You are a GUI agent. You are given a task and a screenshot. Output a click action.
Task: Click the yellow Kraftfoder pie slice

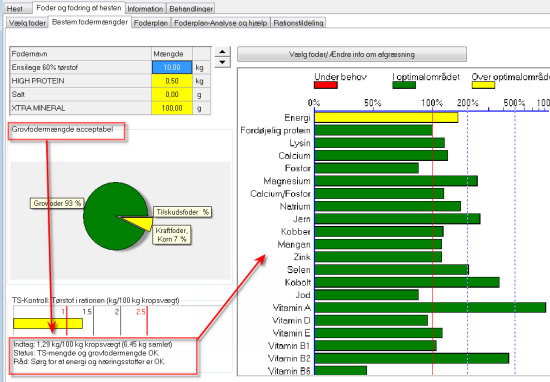click(140, 223)
